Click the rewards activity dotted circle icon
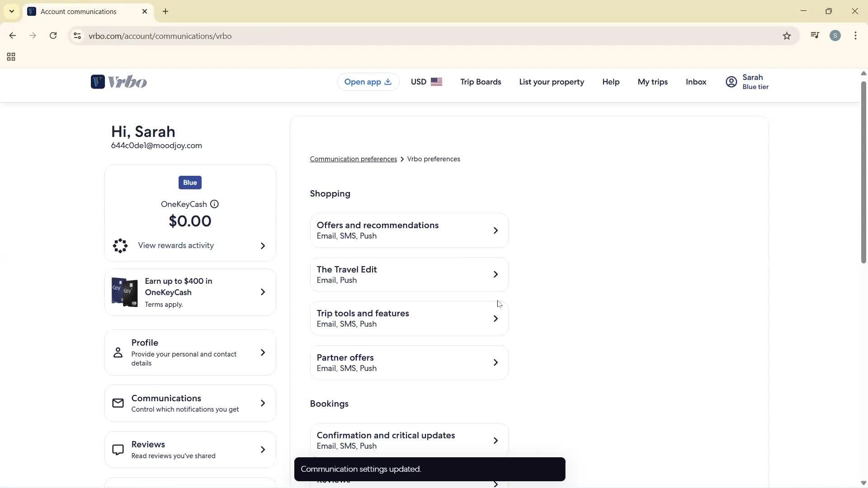This screenshot has width=868, height=488. click(x=120, y=246)
